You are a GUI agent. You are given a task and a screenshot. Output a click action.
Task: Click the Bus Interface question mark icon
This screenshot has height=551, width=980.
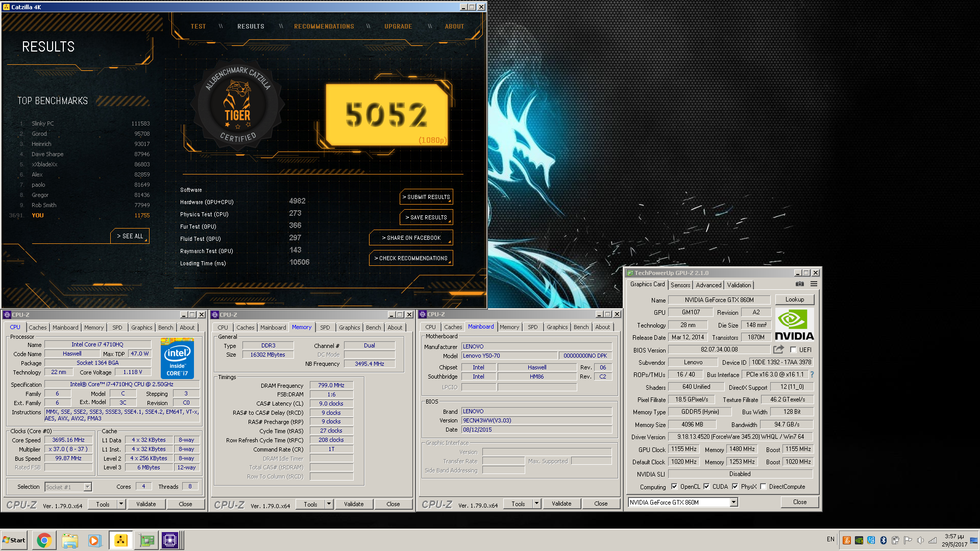(812, 374)
